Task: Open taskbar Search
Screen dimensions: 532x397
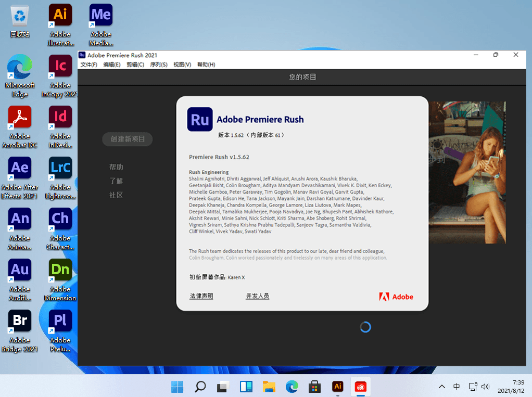Action: [200, 387]
